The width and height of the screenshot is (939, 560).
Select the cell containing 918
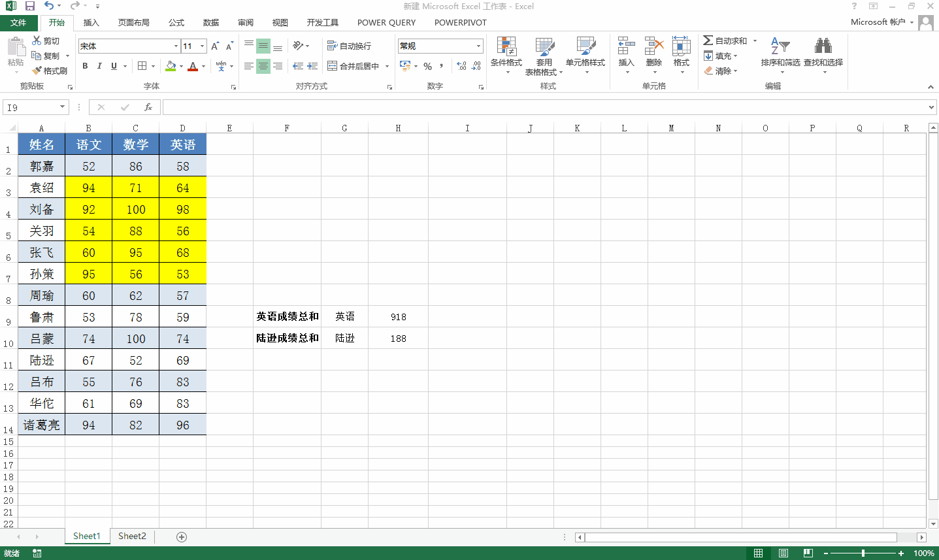(398, 316)
